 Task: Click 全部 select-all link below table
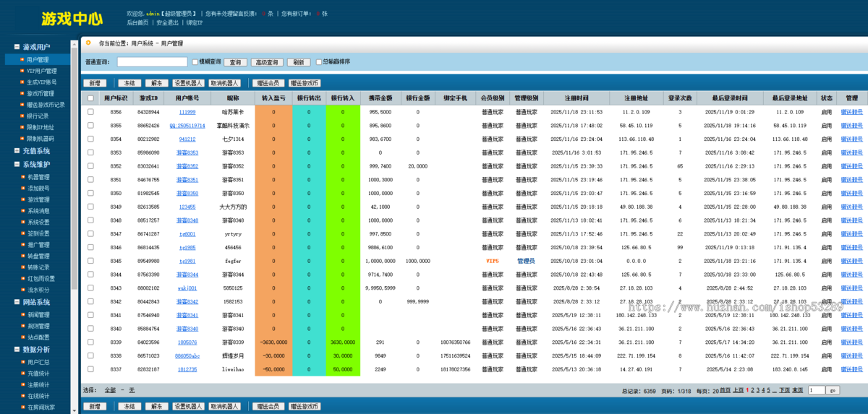(110, 390)
